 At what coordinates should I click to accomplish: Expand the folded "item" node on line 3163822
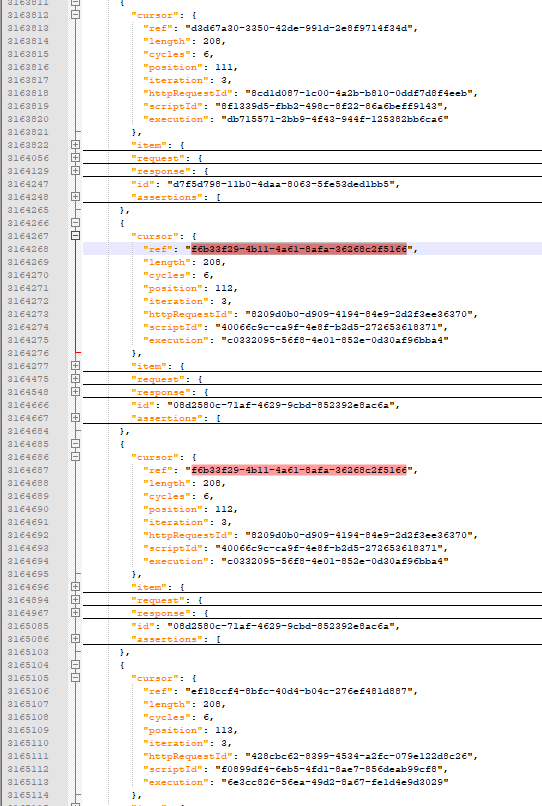click(76, 145)
